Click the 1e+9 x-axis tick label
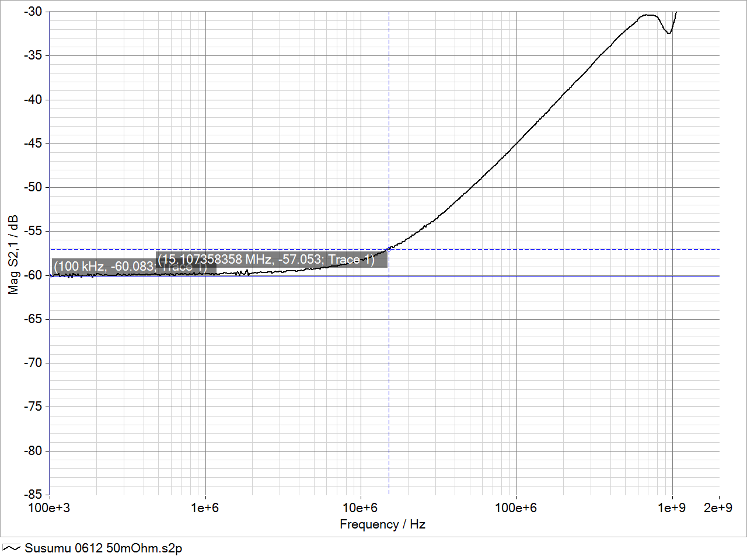747x560 pixels. coord(672,508)
